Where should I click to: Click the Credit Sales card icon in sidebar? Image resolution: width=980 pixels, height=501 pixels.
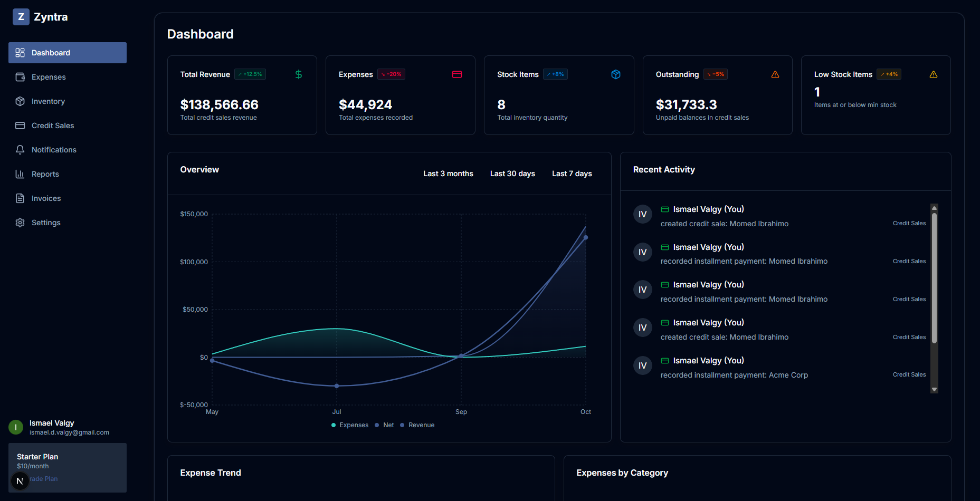20,126
